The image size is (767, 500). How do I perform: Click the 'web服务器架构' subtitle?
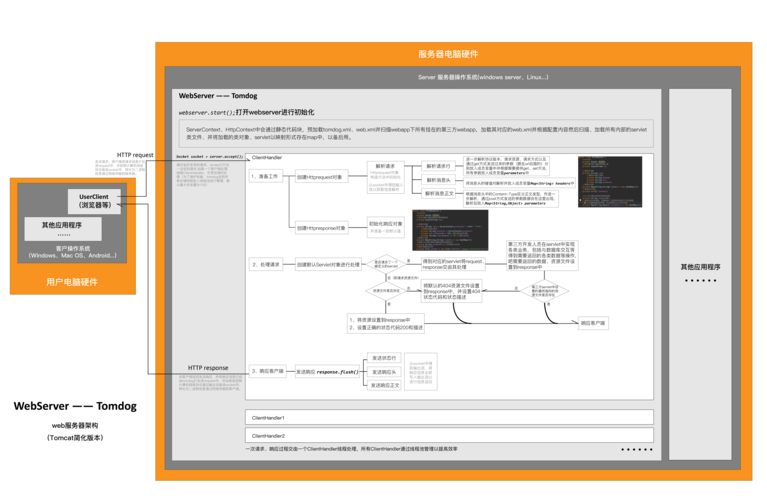(75, 426)
